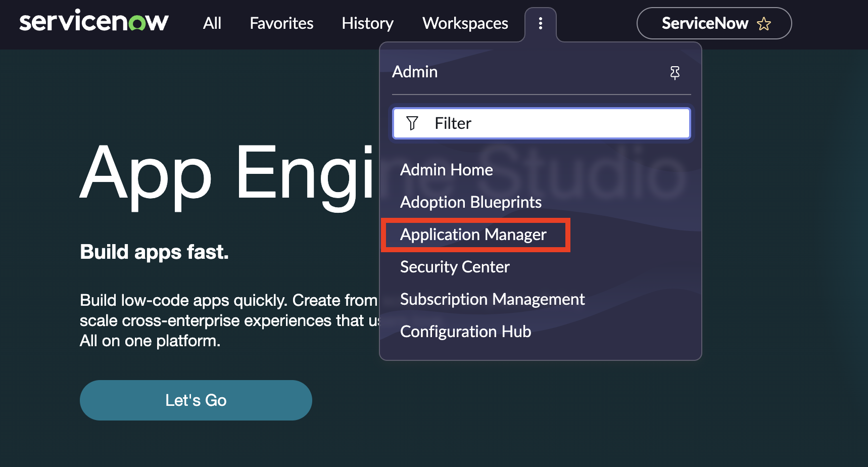
Task: Select Subscription Management menu entry
Action: click(x=493, y=299)
